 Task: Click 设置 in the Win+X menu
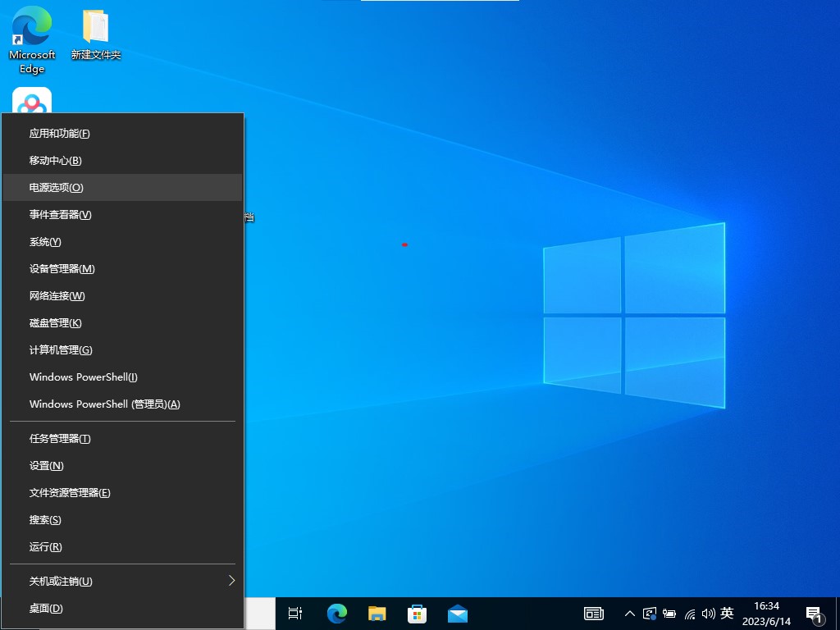[x=123, y=465]
